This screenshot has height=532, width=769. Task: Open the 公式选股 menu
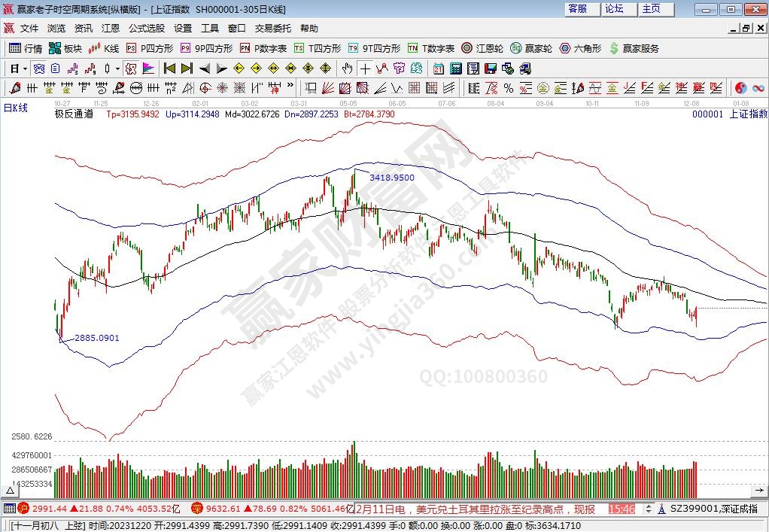click(x=146, y=29)
